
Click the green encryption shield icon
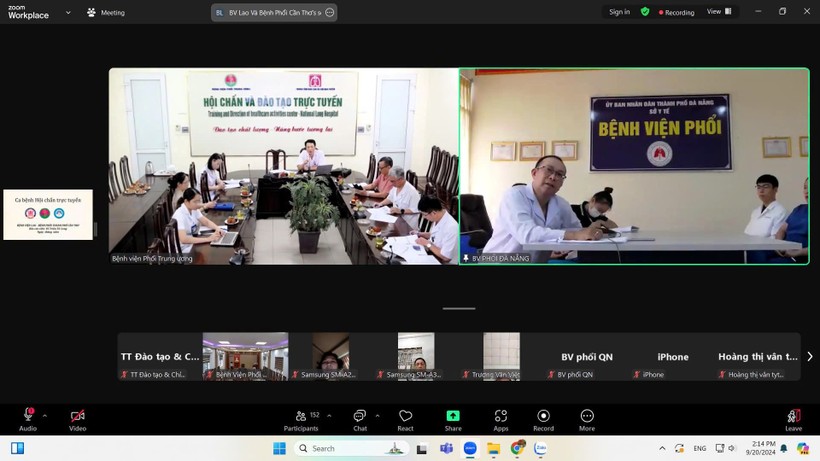click(645, 12)
